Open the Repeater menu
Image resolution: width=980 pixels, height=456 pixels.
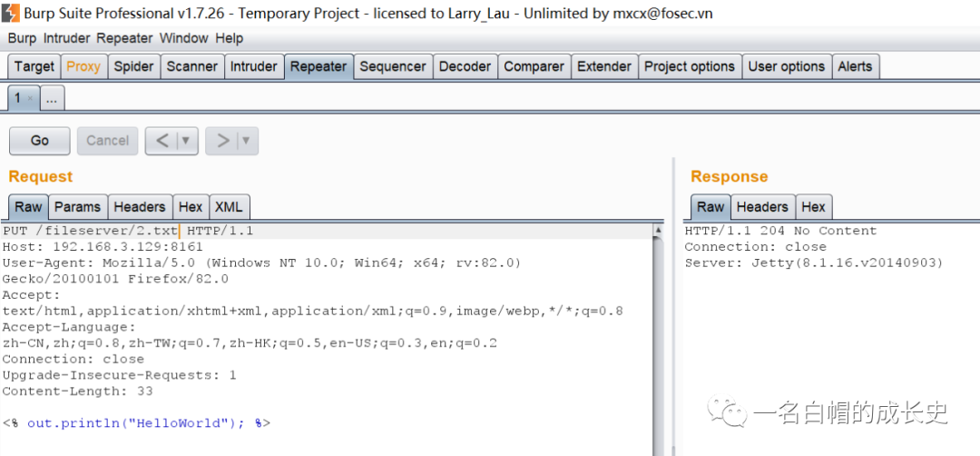pyautogui.click(x=125, y=38)
